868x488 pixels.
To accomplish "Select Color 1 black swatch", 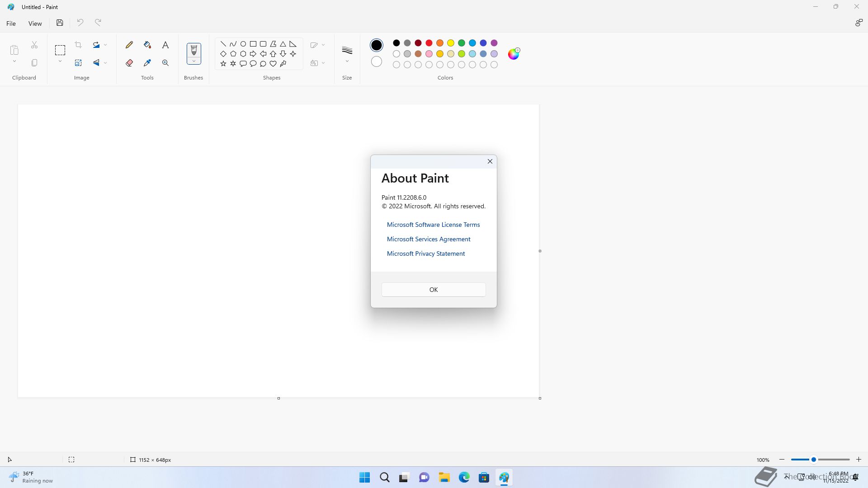I will pyautogui.click(x=376, y=45).
